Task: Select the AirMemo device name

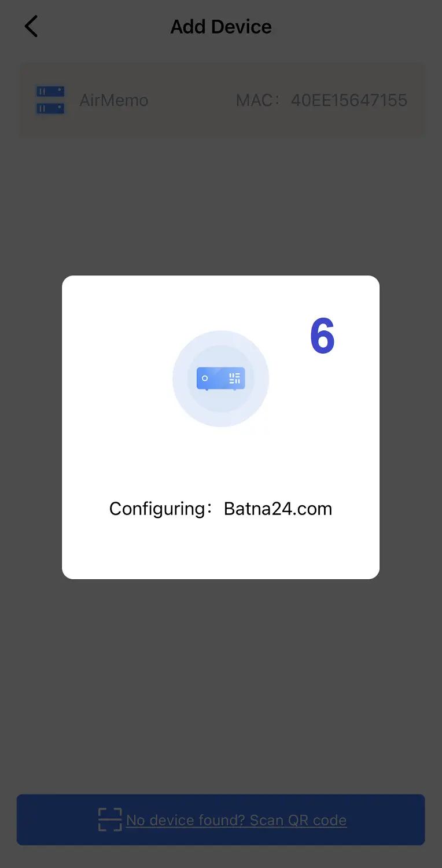Action: (x=114, y=100)
